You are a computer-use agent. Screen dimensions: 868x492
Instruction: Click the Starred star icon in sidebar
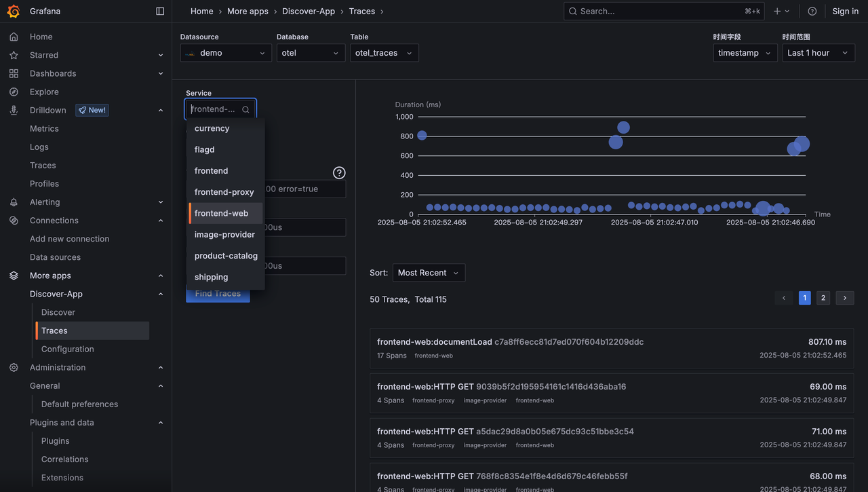pyautogui.click(x=14, y=55)
